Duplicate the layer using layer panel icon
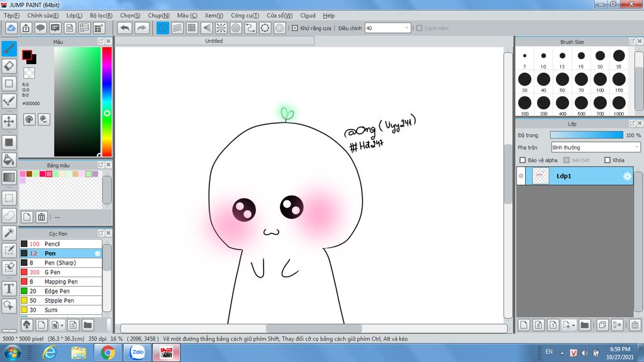 pyautogui.click(x=602, y=325)
